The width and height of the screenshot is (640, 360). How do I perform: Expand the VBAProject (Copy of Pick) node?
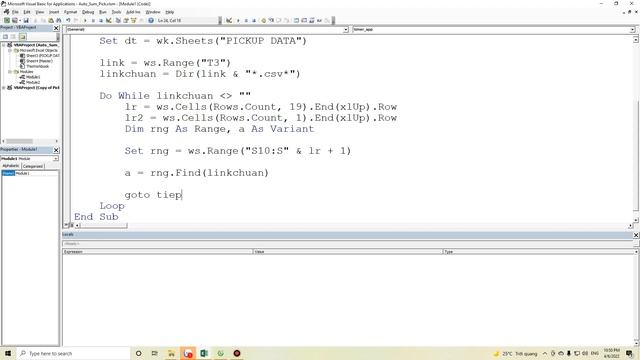point(4,88)
